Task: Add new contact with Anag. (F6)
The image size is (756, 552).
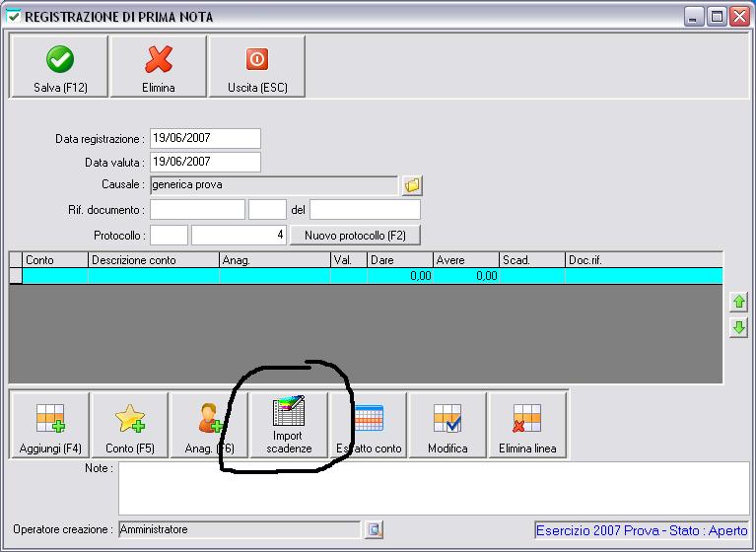Action: click(209, 425)
